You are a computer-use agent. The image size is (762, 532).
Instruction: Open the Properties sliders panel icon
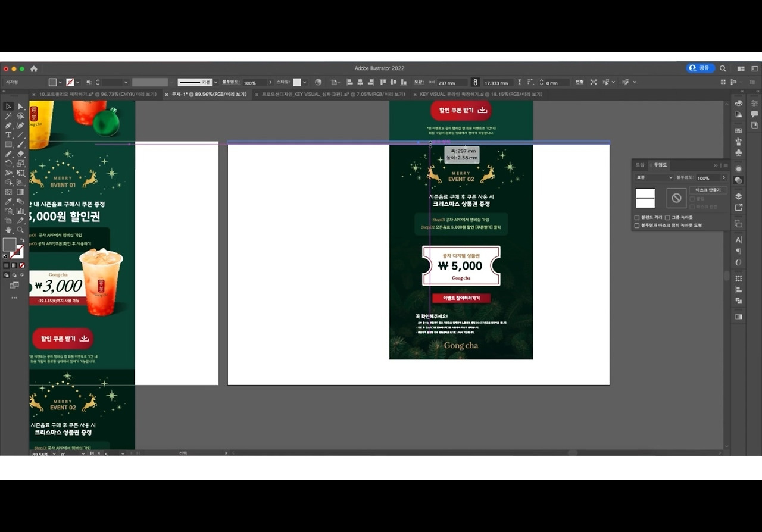[754, 104]
